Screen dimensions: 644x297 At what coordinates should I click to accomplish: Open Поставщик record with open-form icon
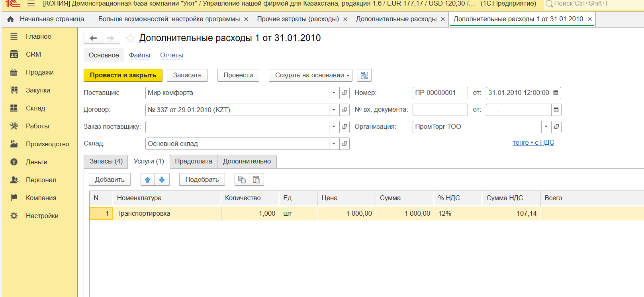click(345, 93)
